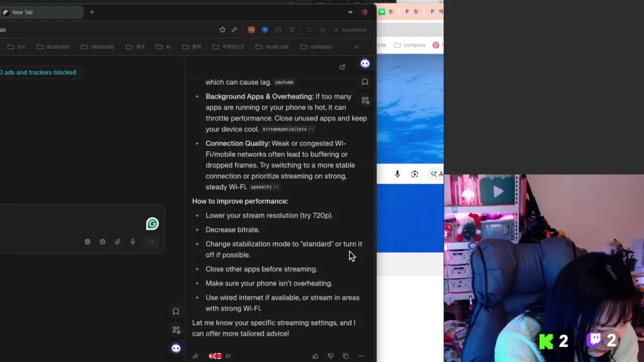Click the voice waveform icon in toolbar
The width and height of the screenshot is (644, 362).
click(x=323, y=30)
